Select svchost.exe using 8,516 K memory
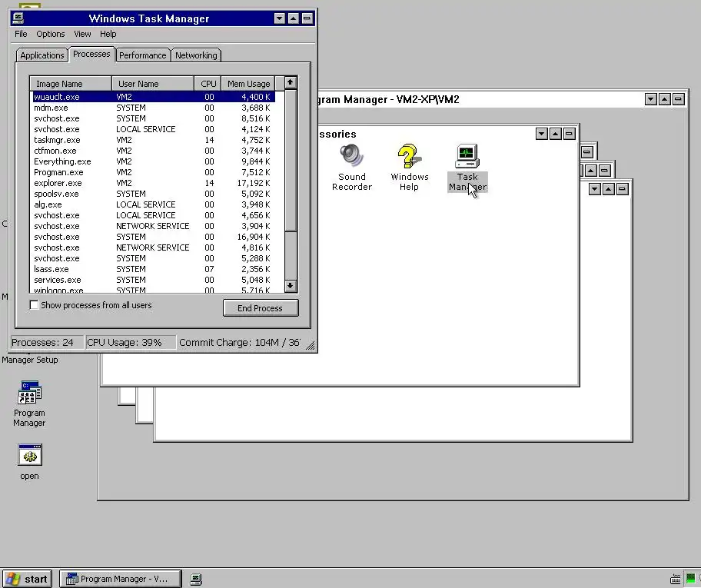This screenshot has height=588, width=701. pos(154,118)
